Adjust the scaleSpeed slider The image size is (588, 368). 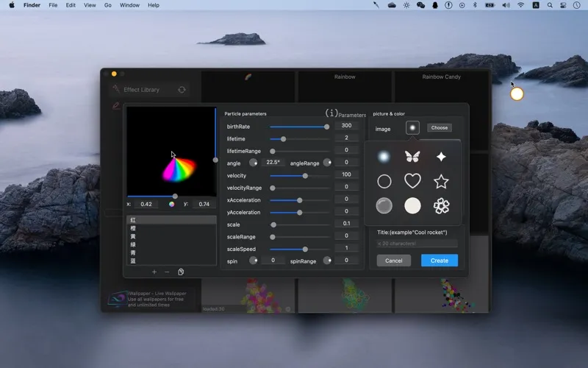click(300, 250)
